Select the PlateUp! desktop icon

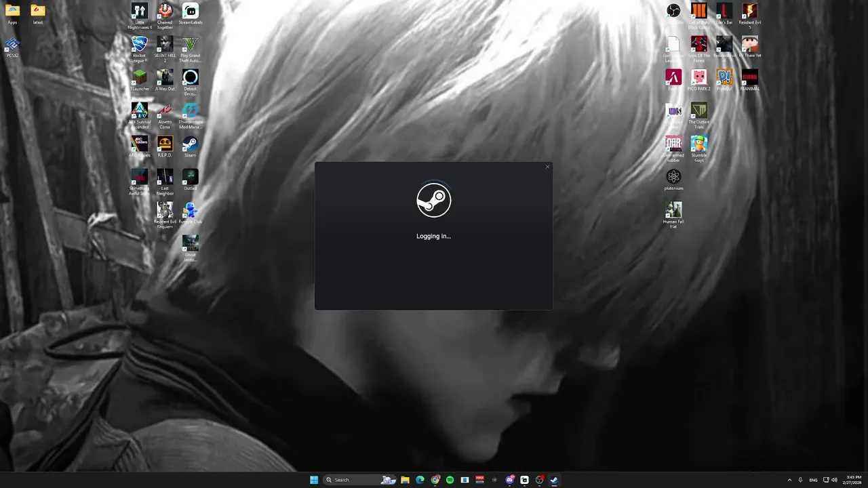(x=724, y=81)
